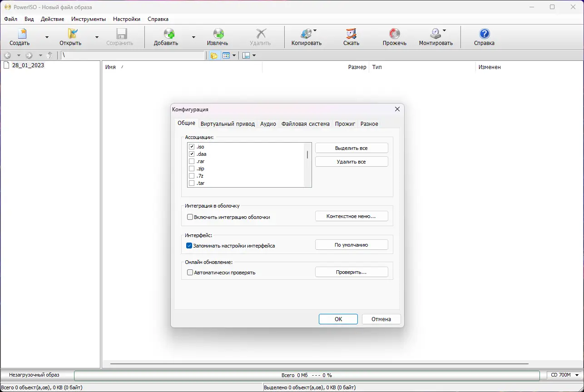
Task: Open Справка help via blue question icon
Action: click(484, 34)
